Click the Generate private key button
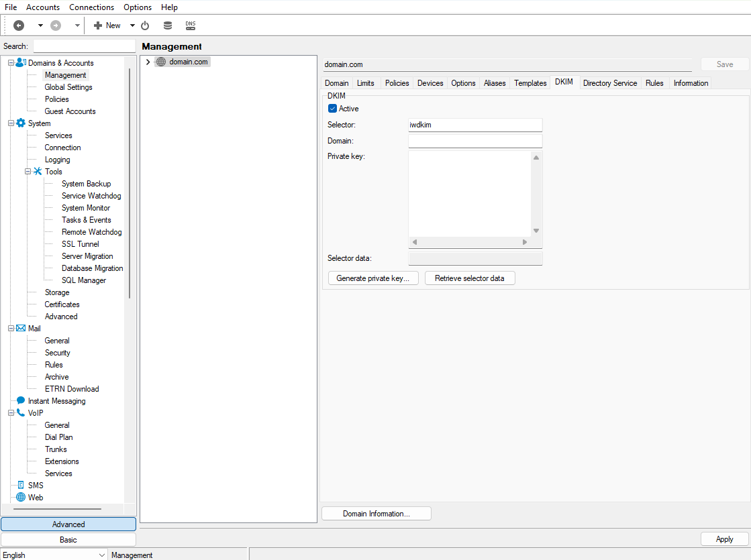The width and height of the screenshot is (751, 560). click(x=372, y=278)
